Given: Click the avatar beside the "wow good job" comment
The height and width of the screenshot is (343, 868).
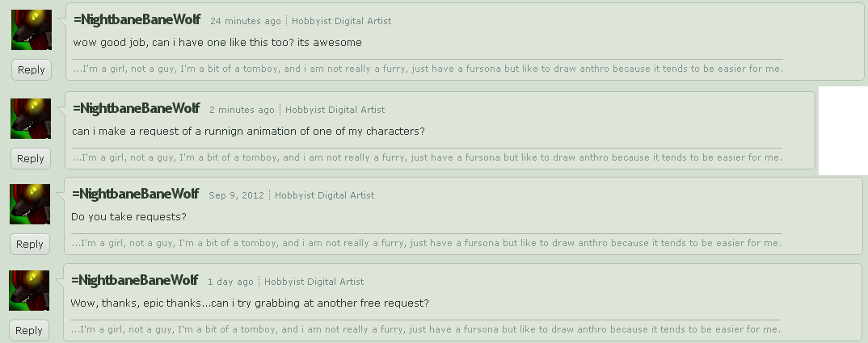Looking at the screenshot, I should coord(32,31).
